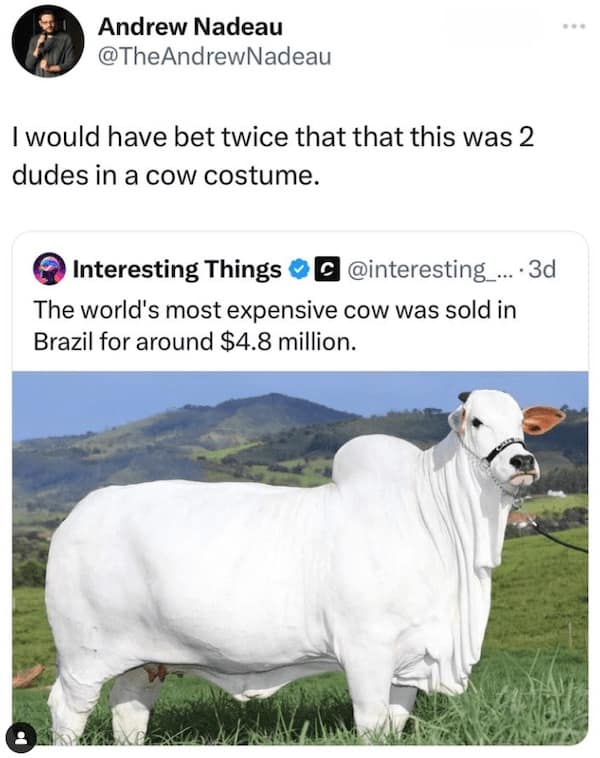Open Andrew Nadeau's profile picture
Screen dimensions: 600x758
coord(48,42)
